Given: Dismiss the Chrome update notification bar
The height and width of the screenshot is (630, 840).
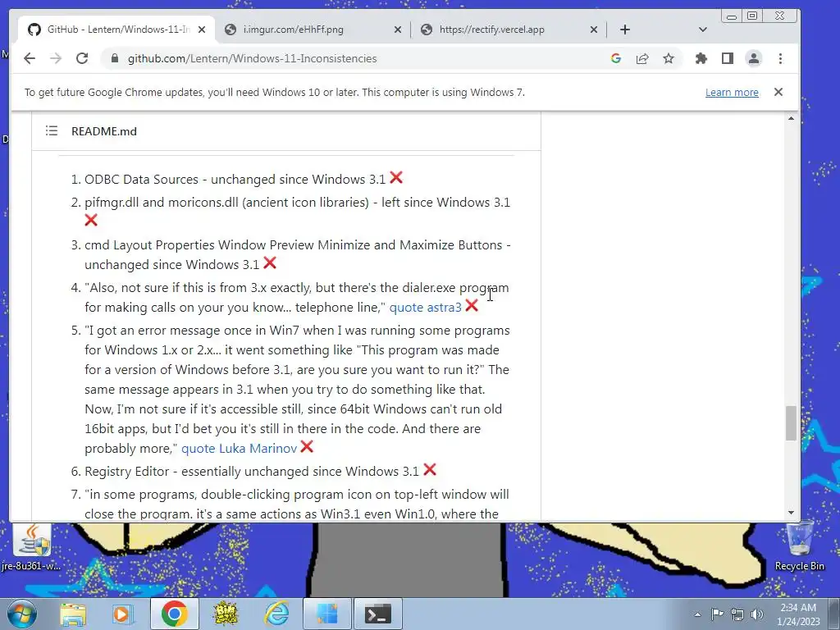Looking at the screenshot, I should [x=778, y=92].
